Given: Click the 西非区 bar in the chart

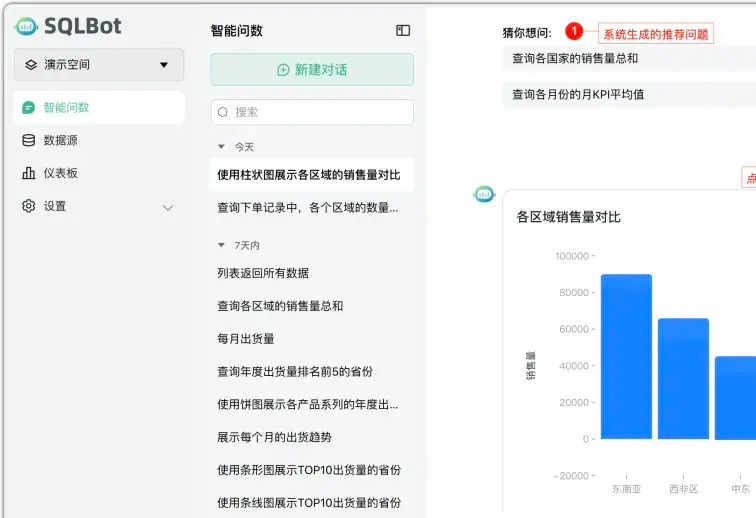Looking at the screenshot, I should click(x=683, y=379).
